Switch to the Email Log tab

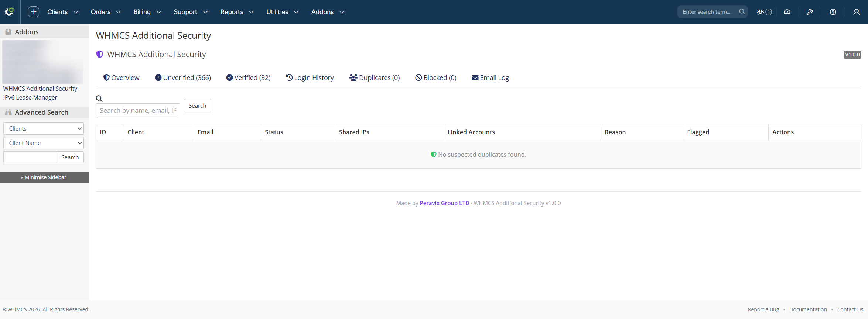point(491,77)
